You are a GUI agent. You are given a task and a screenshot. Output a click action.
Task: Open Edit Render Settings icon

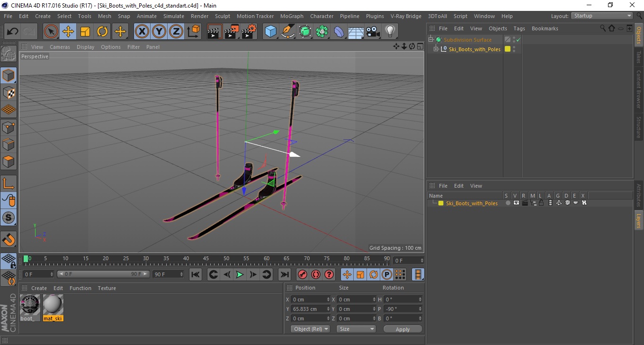[249, 32]
